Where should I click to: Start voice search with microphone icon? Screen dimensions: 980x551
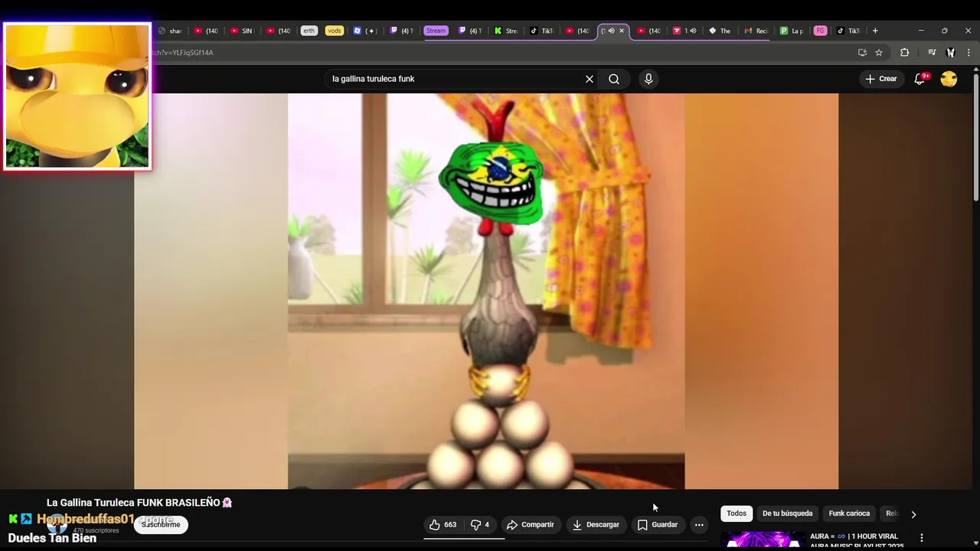648,79
